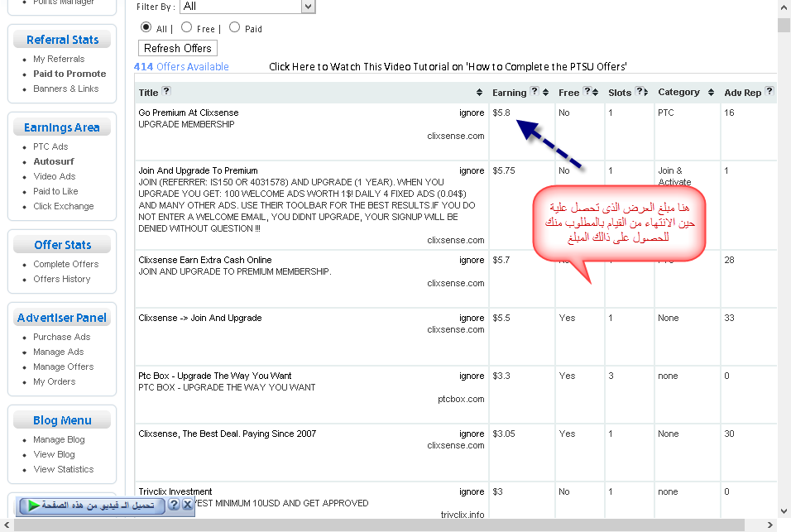Open the Advertiser Panel section header

(x=61, y=318)
